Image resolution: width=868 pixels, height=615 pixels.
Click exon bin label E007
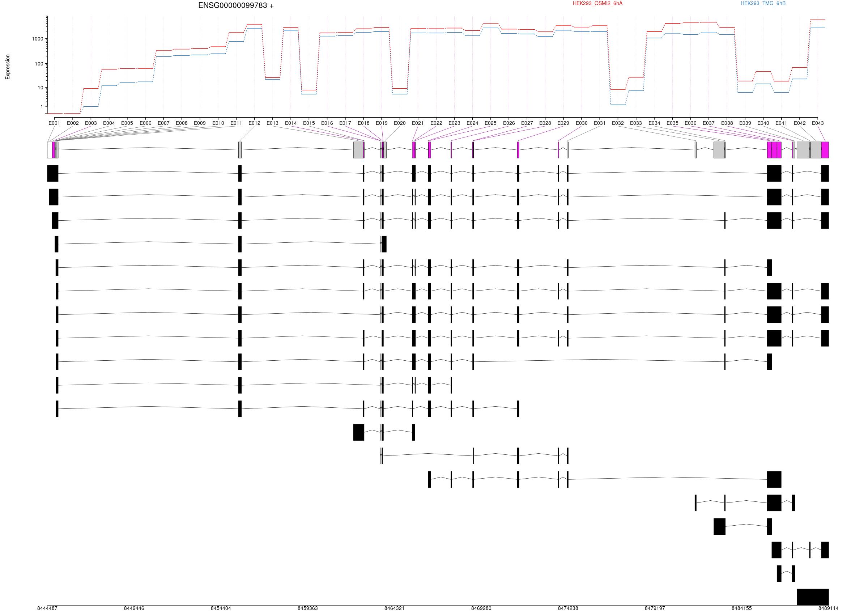[x=163, y=123]
